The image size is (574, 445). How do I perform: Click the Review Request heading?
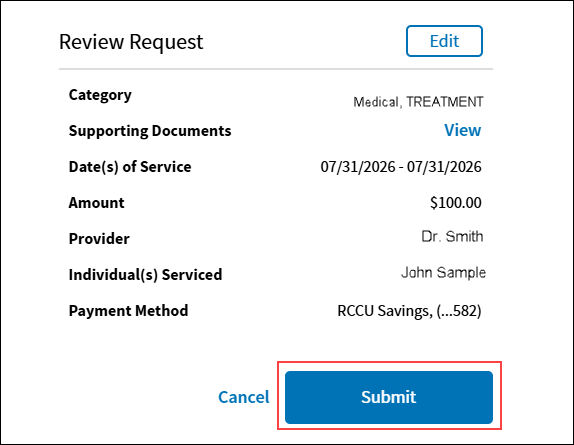[x=131, y=42]
